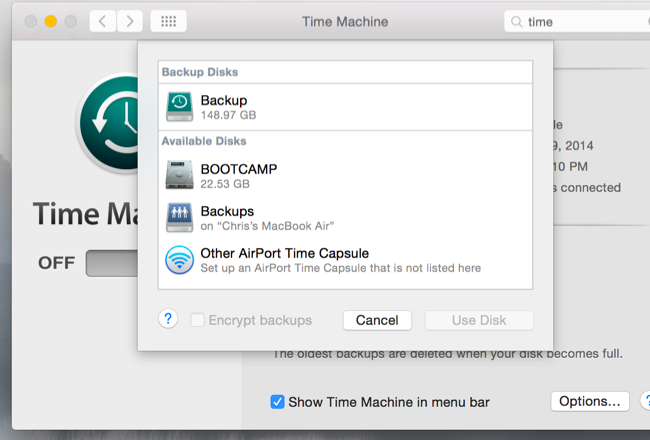Click the search field containing "time"
This screenshot has height=440, width=650.
[577, 22]
